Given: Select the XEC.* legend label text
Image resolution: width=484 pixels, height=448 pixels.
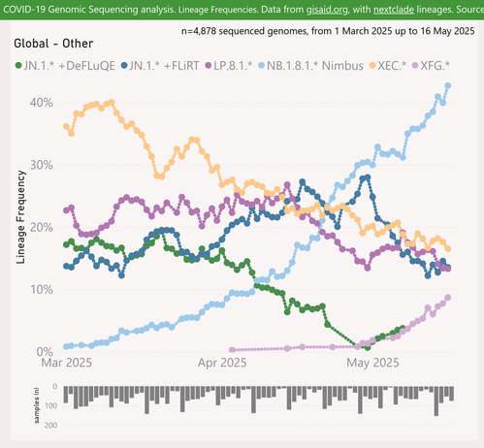Looking at the screenshot, I should pyautogui.click(x=392, y=66).
